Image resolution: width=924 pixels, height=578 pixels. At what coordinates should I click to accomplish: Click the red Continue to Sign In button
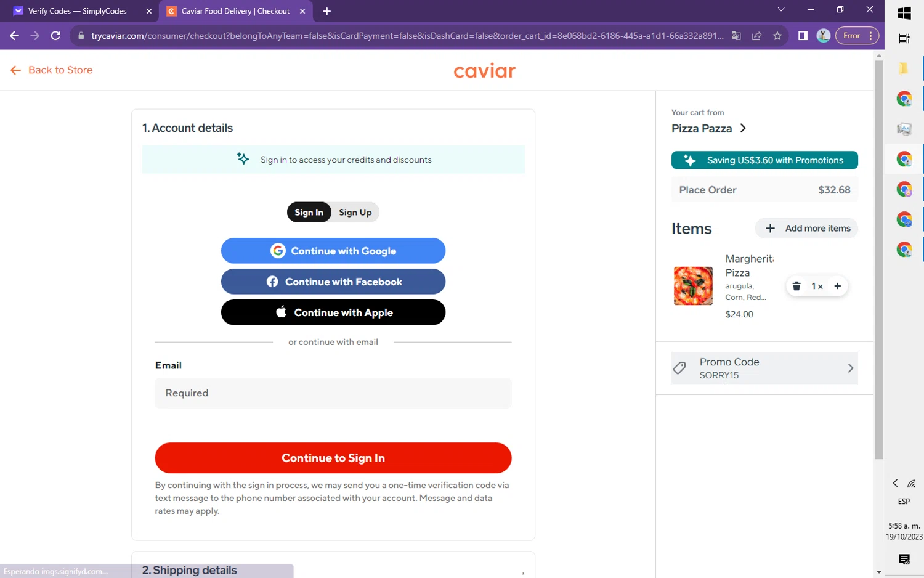(333, 458)
